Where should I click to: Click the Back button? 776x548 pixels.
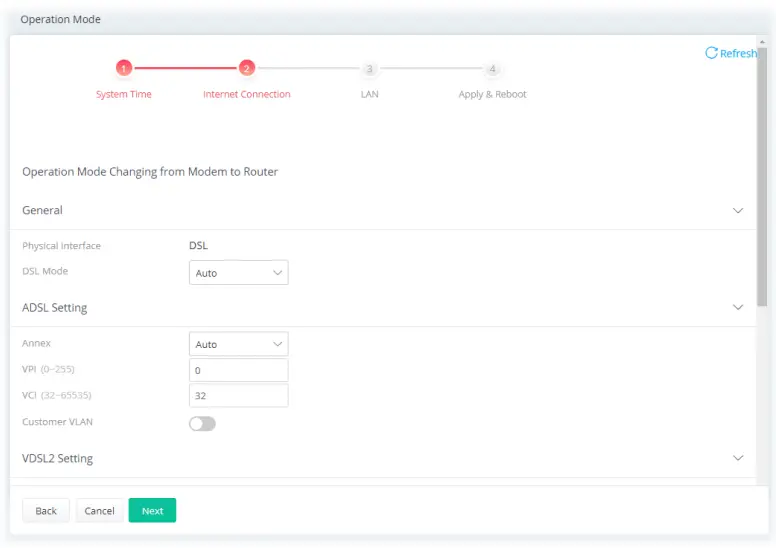click(x=46, y=510)
